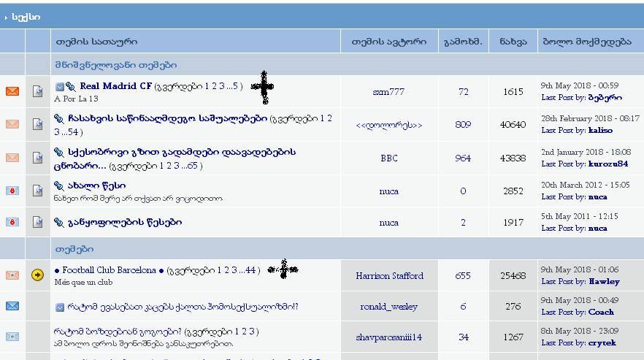This screenshot has height=360, width=644.
Task: Open last poster kaliso profile
Action: [600, 130]
